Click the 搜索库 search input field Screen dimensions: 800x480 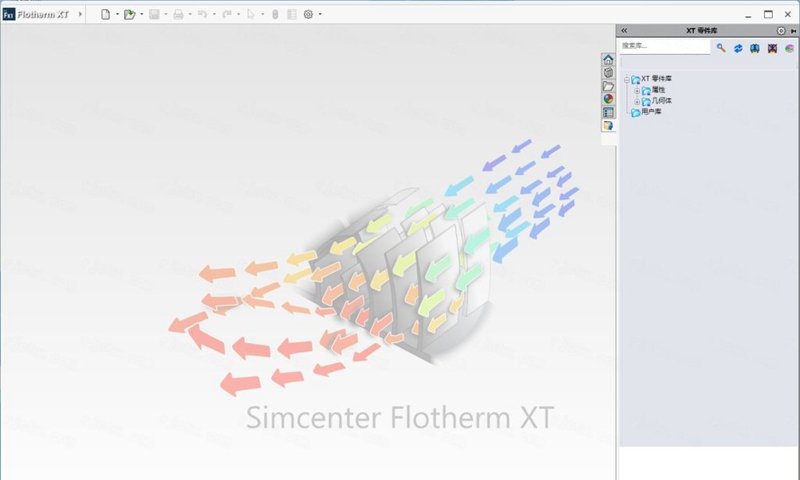click(x=664, y=46)
